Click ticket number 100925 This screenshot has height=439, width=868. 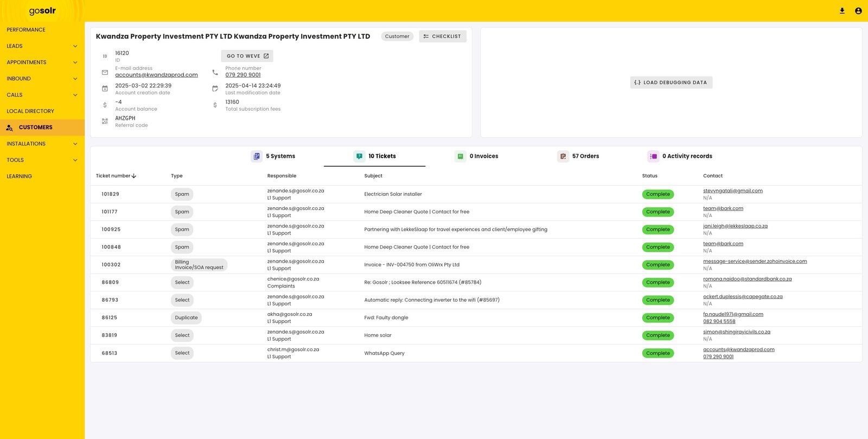click(111, 230)
